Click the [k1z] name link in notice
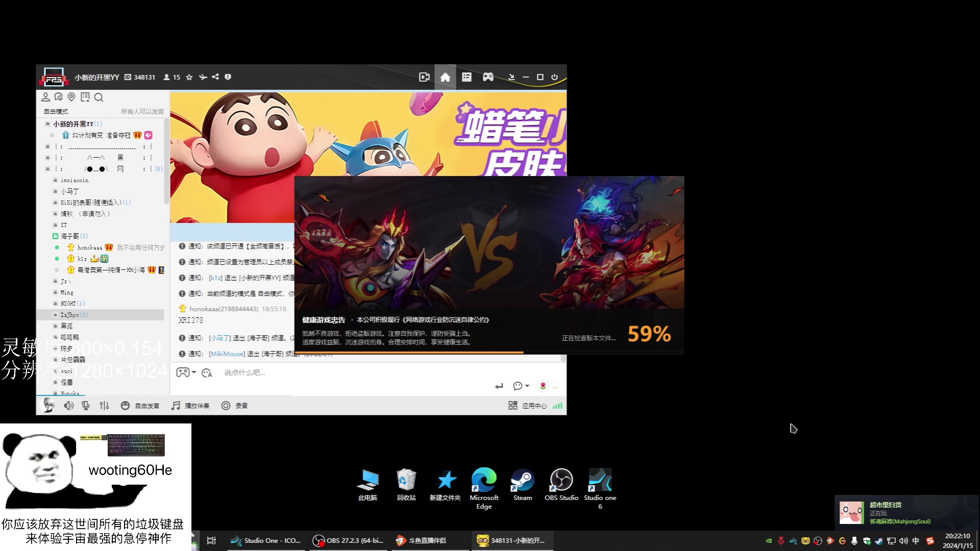The height and width of the screenshot is (551, 980). pyautogui.click(x=216, y=278)
